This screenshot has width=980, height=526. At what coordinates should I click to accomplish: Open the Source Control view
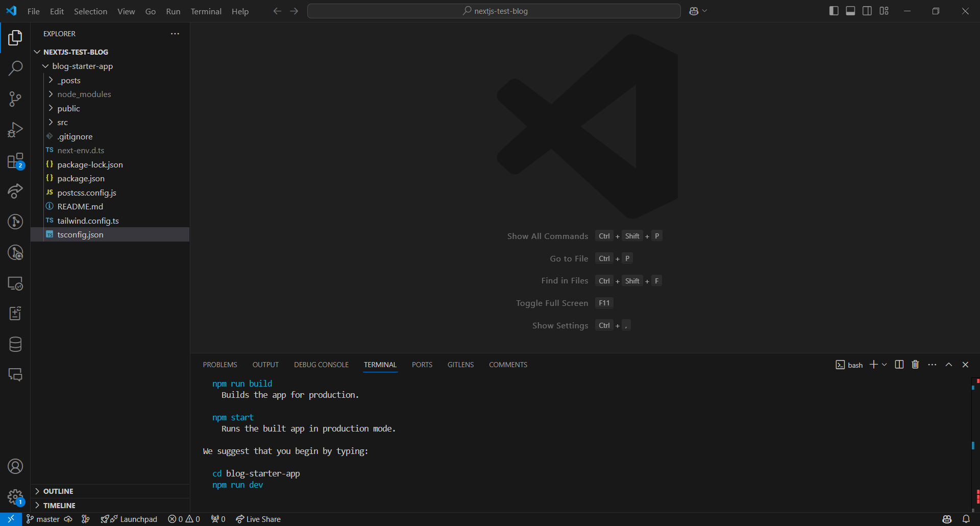click(15, 99)
